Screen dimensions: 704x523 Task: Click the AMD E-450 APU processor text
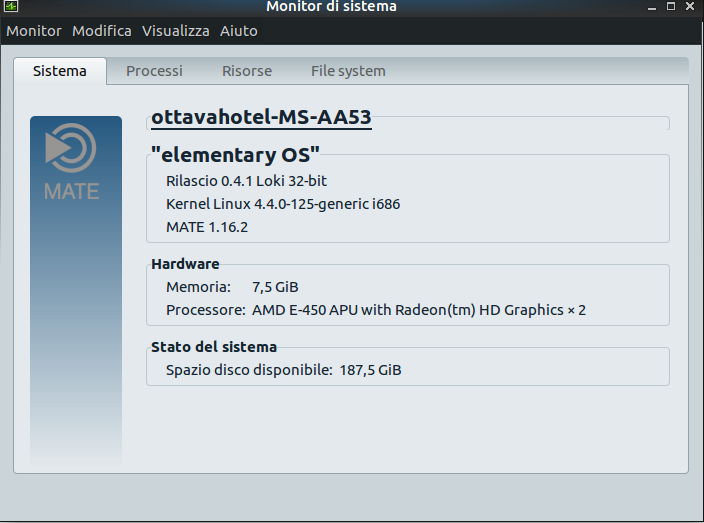point(419,310)
